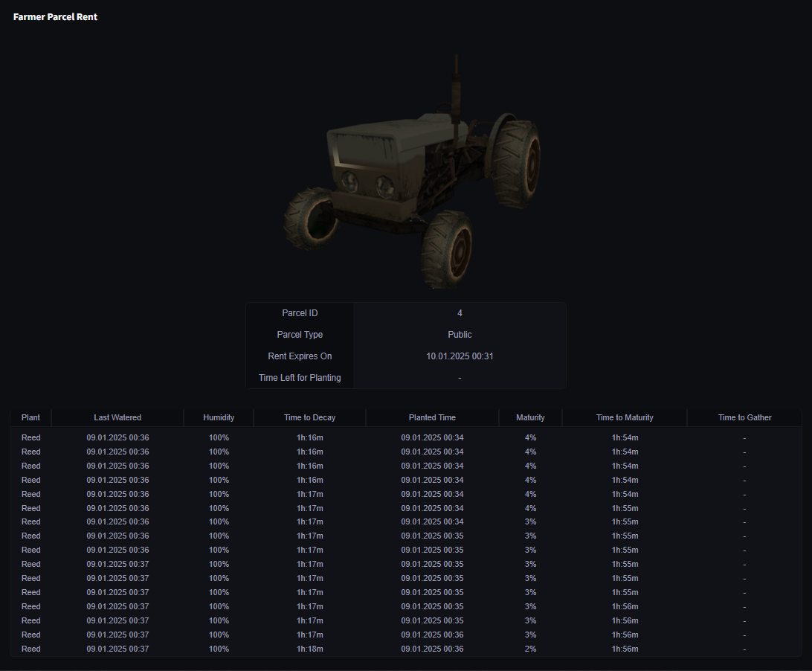This screenshot has width=812, height=671.
Task: Select the Maturity column header
Action: pos(530,417)
